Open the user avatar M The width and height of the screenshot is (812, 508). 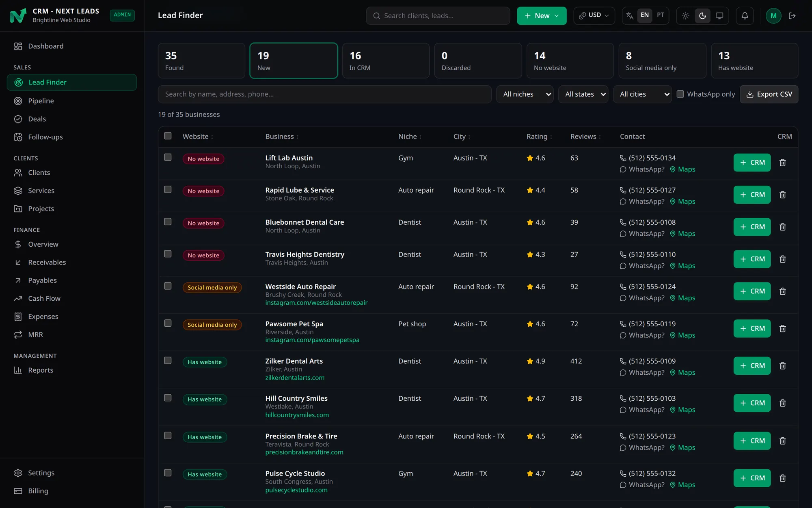click(773, 15)
